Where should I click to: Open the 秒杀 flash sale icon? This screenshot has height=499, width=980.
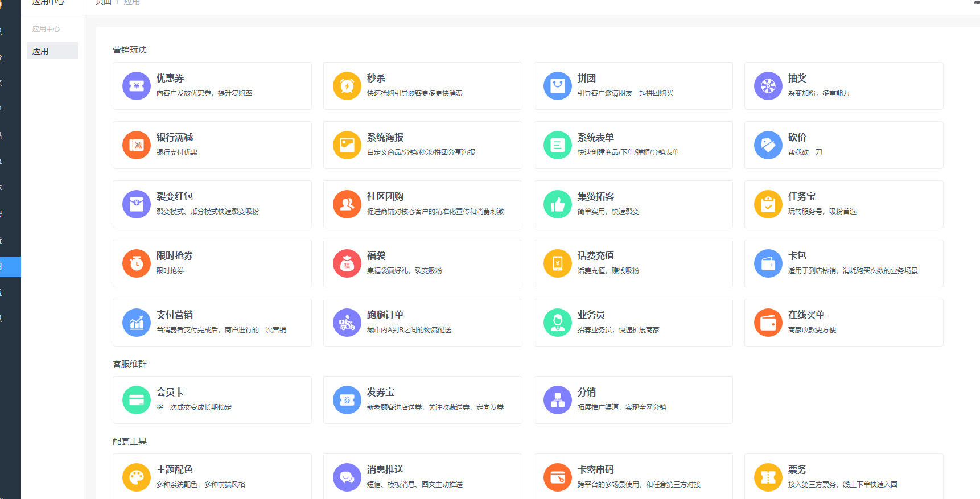[x=347, y=86]
